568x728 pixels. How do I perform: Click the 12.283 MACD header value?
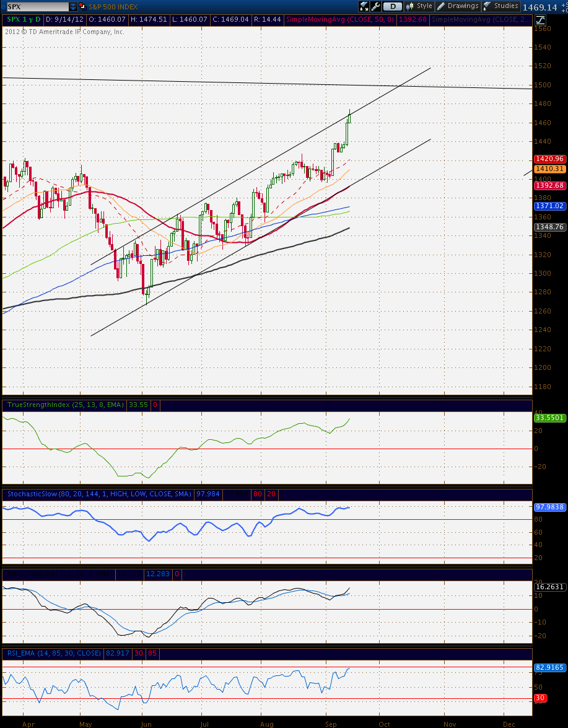coord(158,574)
